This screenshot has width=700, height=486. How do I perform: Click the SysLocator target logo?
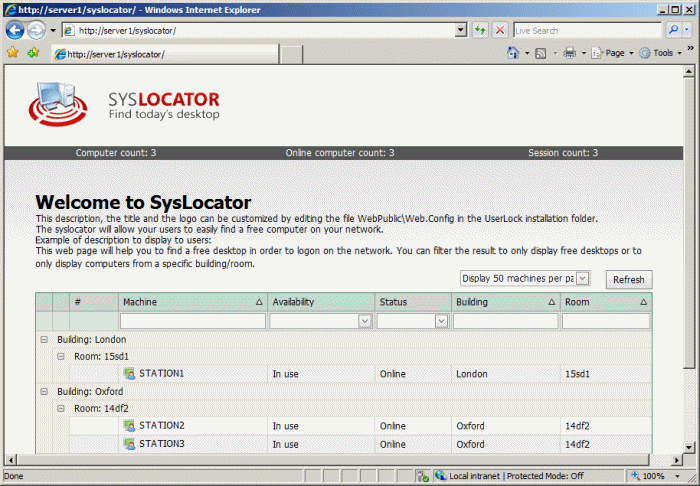(58, 104)
